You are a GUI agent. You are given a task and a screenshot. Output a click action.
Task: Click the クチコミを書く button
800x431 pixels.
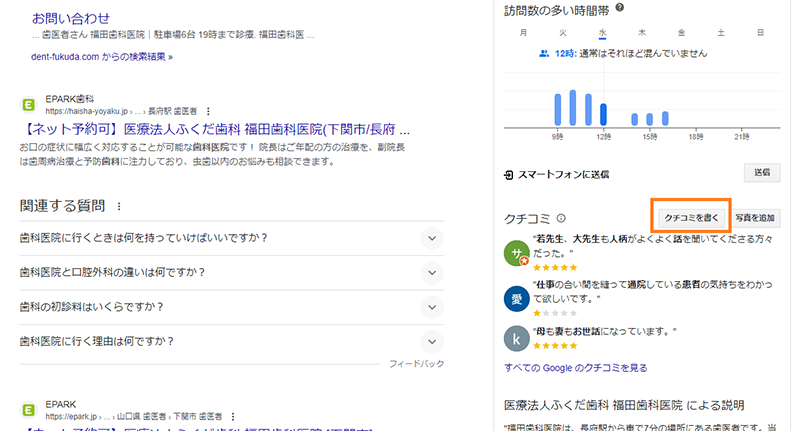coord(691,218)
